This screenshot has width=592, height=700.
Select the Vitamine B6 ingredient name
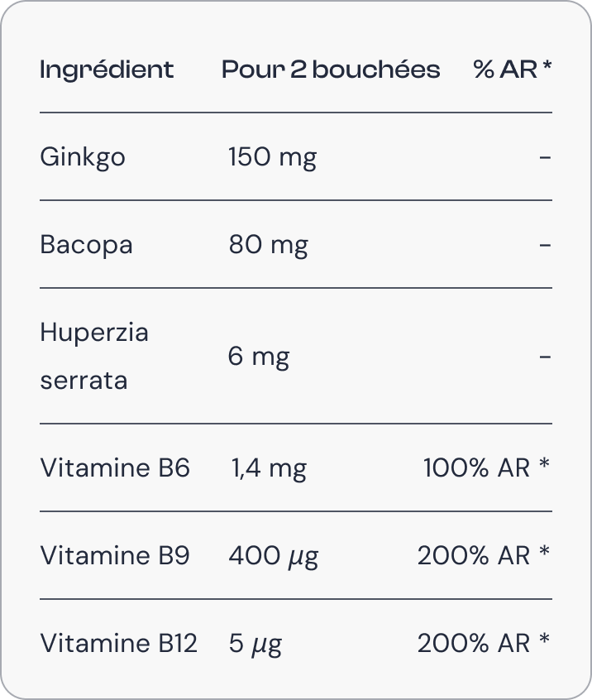[x=115, y=468]
